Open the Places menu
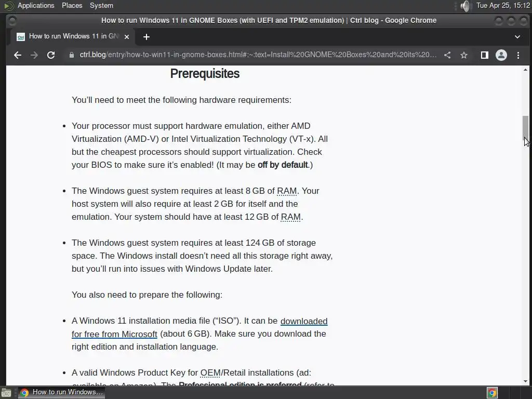Viewport: 532px width, 399px height. tap(72, 5)
